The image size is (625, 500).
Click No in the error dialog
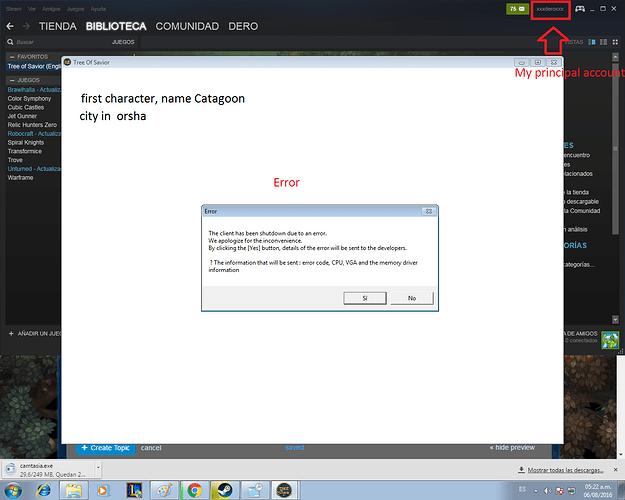[411, 298]
